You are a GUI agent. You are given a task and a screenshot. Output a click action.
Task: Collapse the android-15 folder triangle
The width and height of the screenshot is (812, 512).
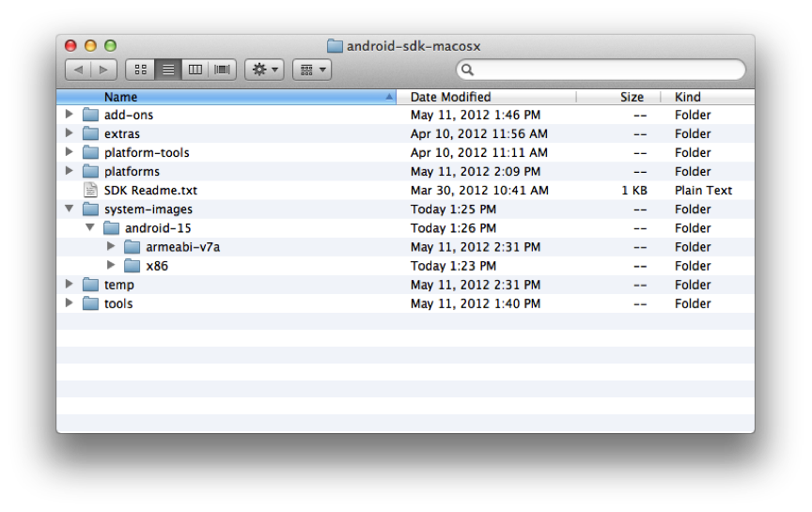(89, 228)
